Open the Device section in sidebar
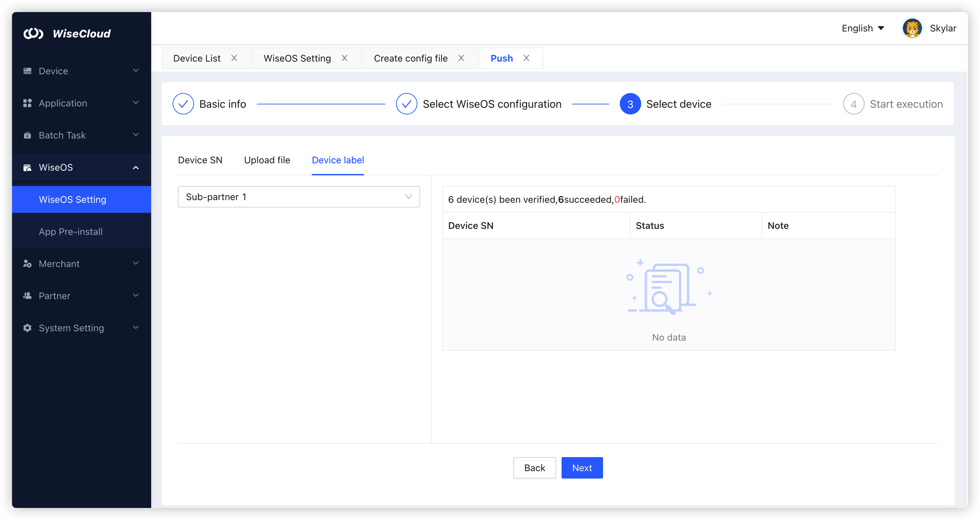 [27, 71]
